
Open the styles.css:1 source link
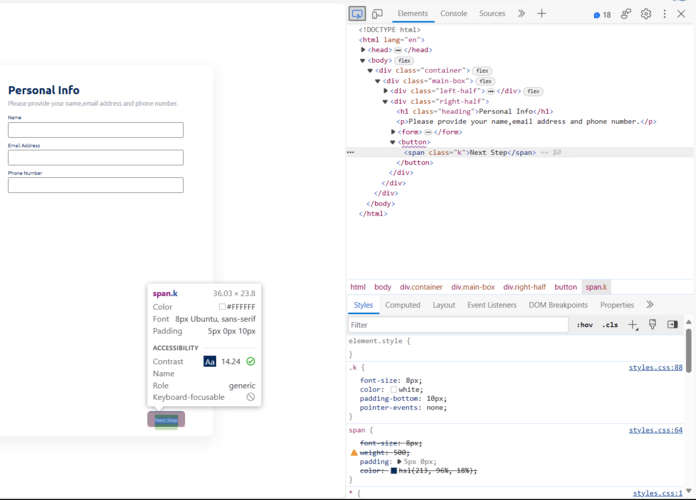coord(658,493)
